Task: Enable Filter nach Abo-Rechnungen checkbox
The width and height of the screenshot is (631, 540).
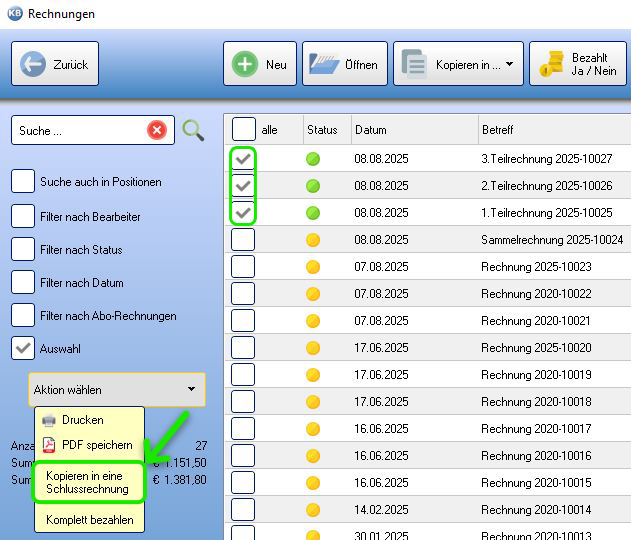Action: point(23,315)
